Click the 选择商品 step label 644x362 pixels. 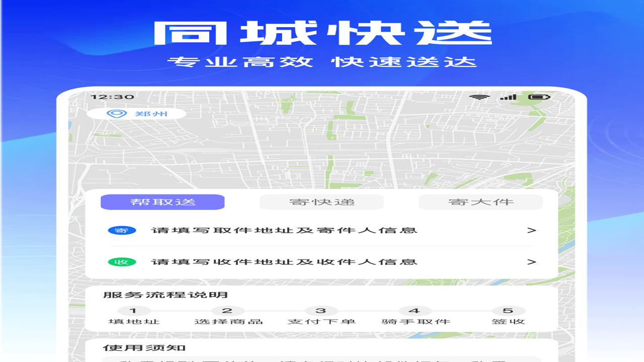coord(228,322)
